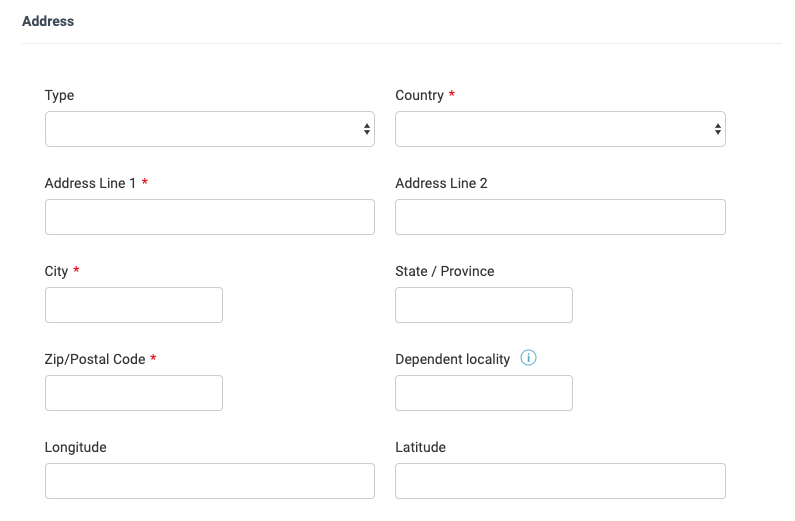Select the City text box
This screenshot has width=795, height=521.
134,305
